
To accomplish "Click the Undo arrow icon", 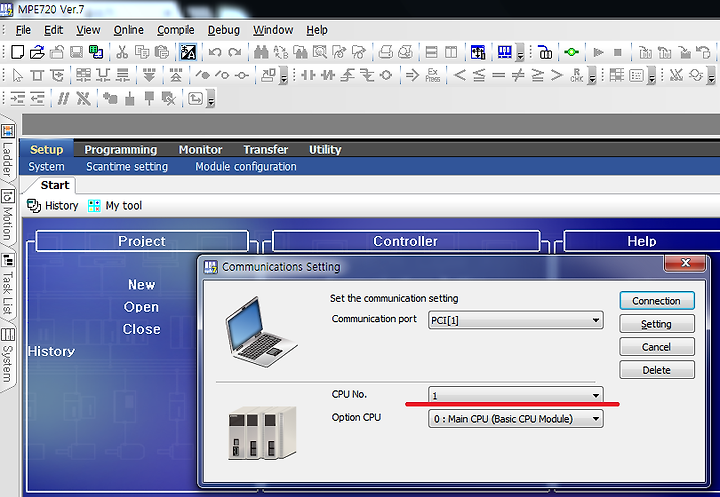I will pyautogui.click(x=215, y=52).
